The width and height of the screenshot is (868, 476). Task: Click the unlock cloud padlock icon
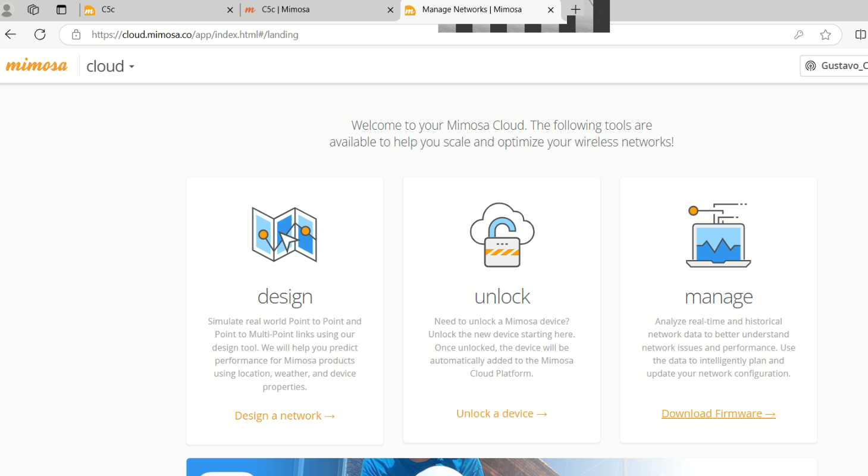coord(502,234)
